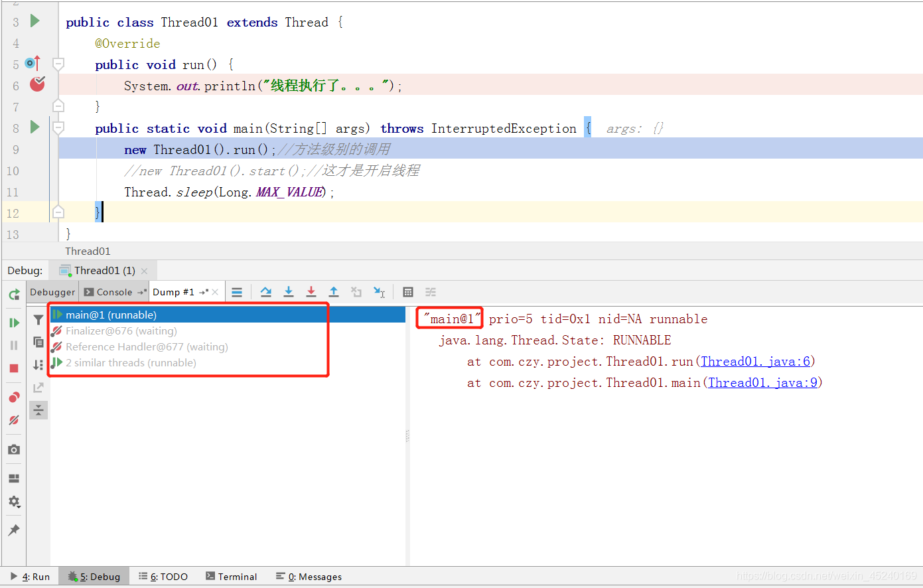Image resolution: width=923 pixels, height=588 pixels.
Task: Click the export thread dump icon
Action: tap(38, 388)
